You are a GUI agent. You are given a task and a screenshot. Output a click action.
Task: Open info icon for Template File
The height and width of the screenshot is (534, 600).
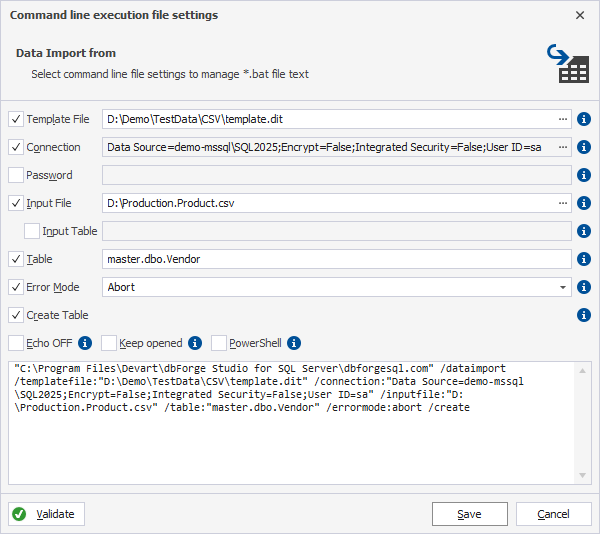[584, 119]
